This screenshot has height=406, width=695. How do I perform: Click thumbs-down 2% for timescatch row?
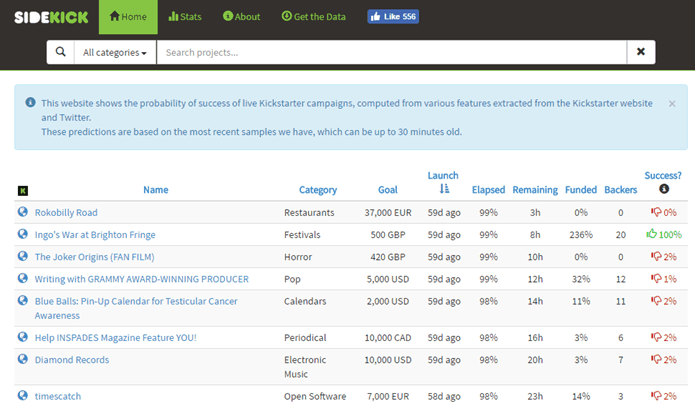[x=664, y=396]
